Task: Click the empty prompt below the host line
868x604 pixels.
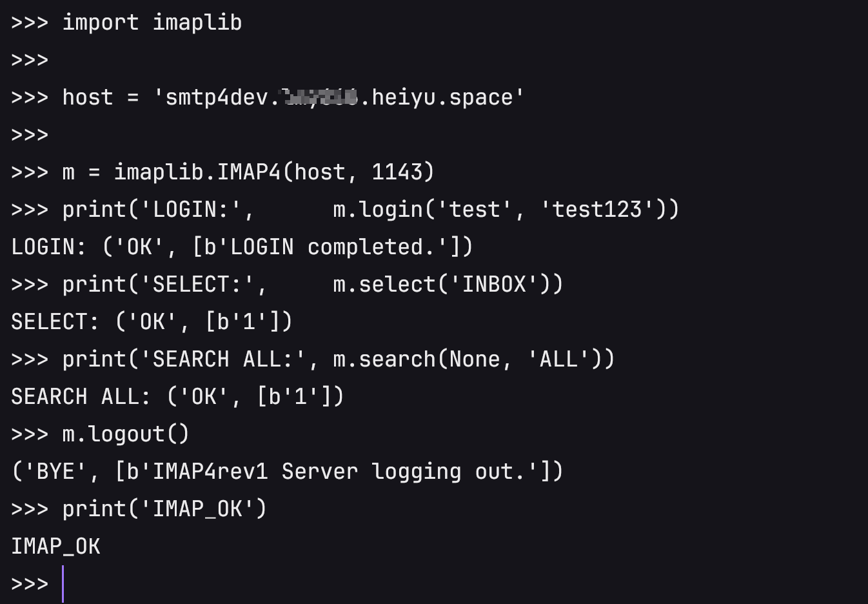Action: [x=30, y=135]
